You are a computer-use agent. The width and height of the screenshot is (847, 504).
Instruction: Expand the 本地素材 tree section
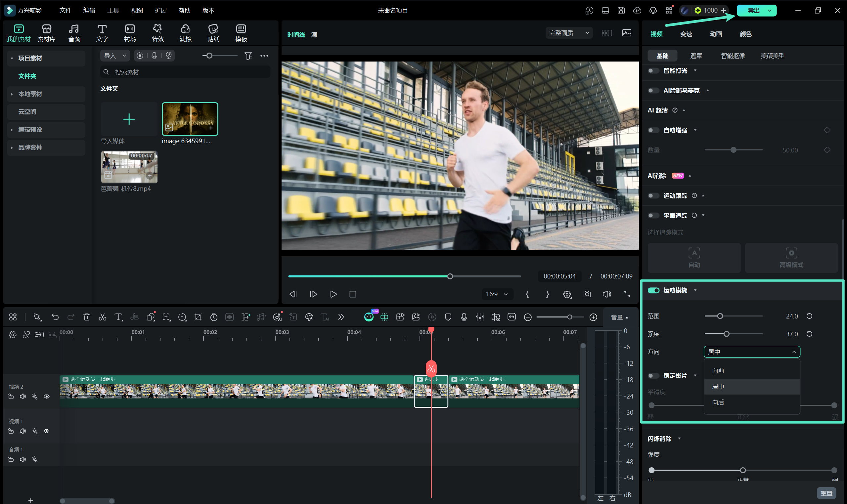tap(12, 94)
